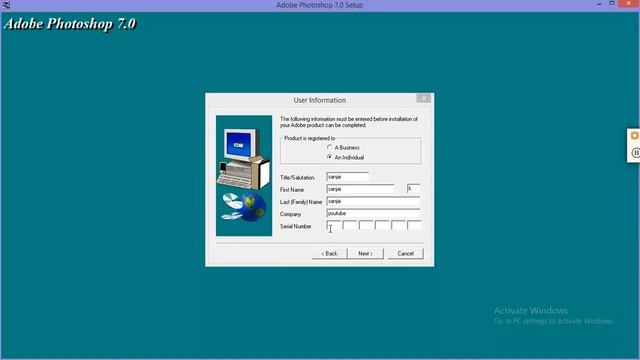The width and height of the screenshot is (640, 360).
Task: Click the Last (Family) Name field
Action: coord(373,201)
